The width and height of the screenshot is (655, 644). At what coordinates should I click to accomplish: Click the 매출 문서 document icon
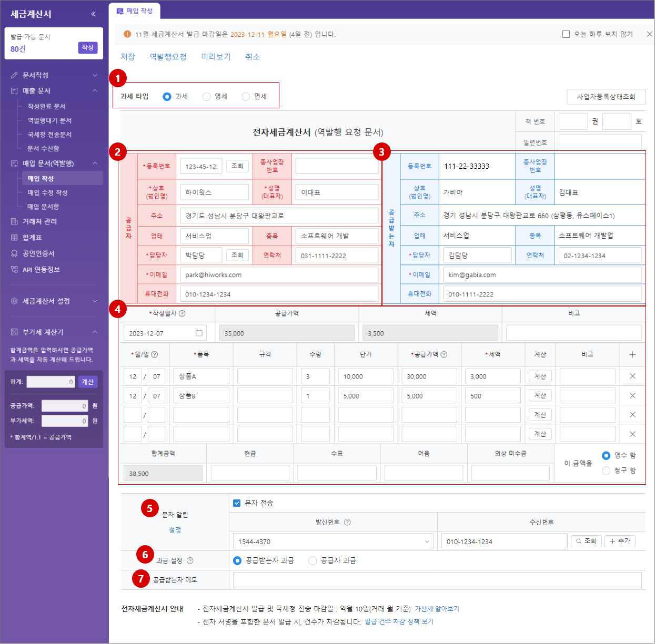point(14,91)
